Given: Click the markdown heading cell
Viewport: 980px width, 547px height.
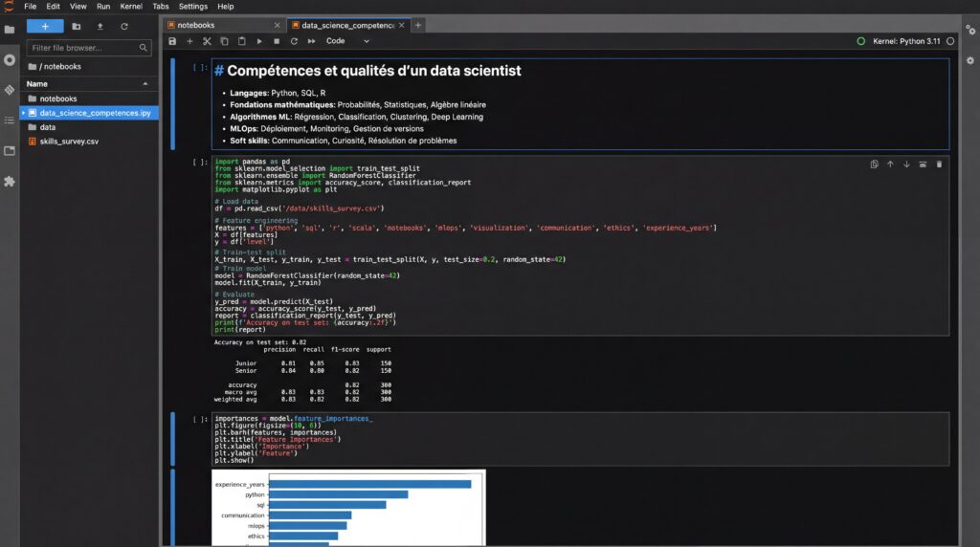Looking at the screenshot, I should coord(581,103).
